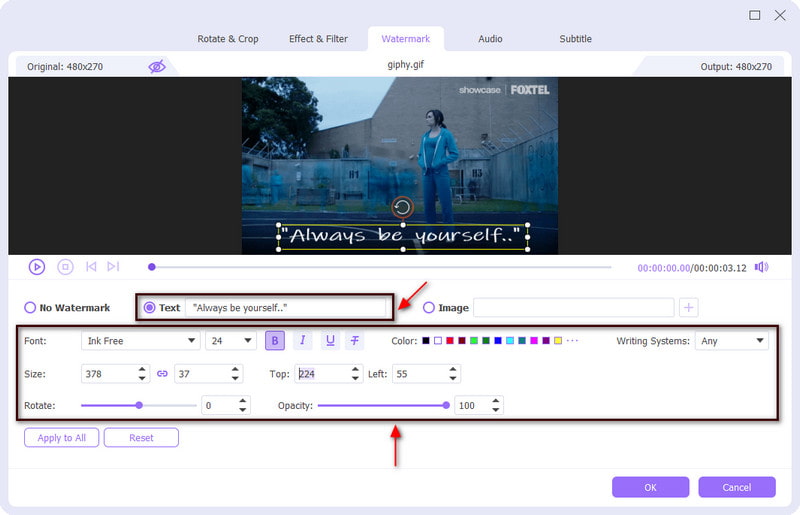The image size is (800, 515).
Task: Increase the Size width value 378
Action: [x=142, y=369]
